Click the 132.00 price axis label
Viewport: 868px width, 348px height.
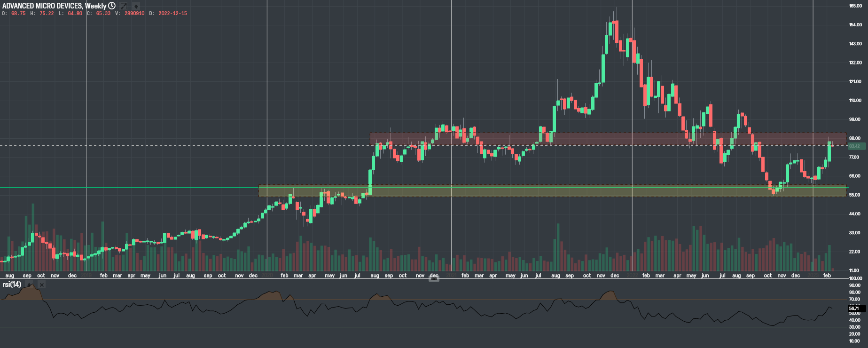point(855,63)
